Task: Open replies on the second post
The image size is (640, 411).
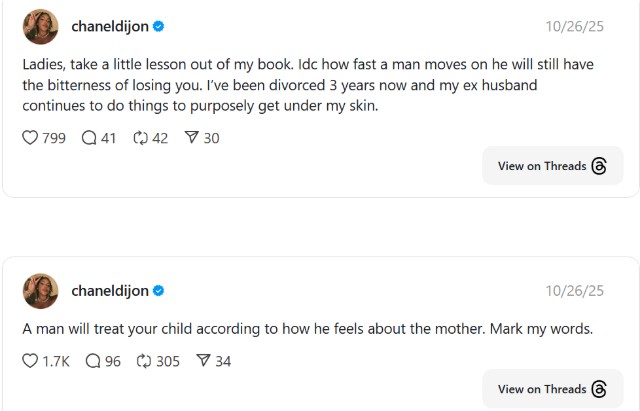Action: pyautogui.click(x=94, y=361)
